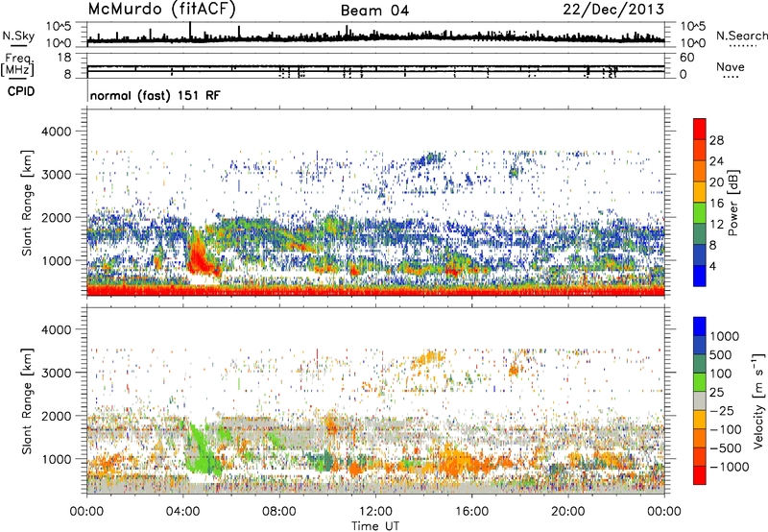Click 'Slant Range [km]' label of power panel
The height and width of the screenshot is (532, 768).
click(28, 203)
